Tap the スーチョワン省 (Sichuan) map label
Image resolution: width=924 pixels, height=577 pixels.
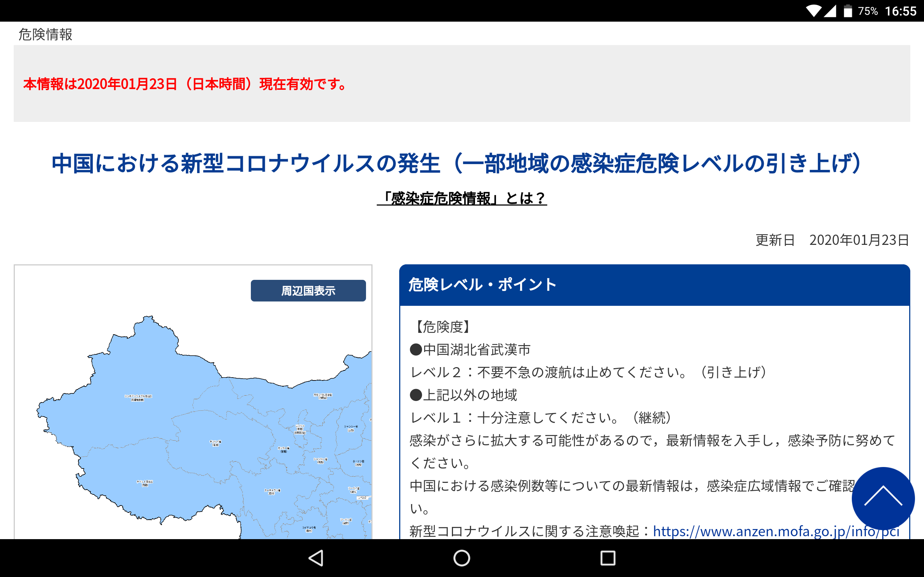tap(272, 492)
